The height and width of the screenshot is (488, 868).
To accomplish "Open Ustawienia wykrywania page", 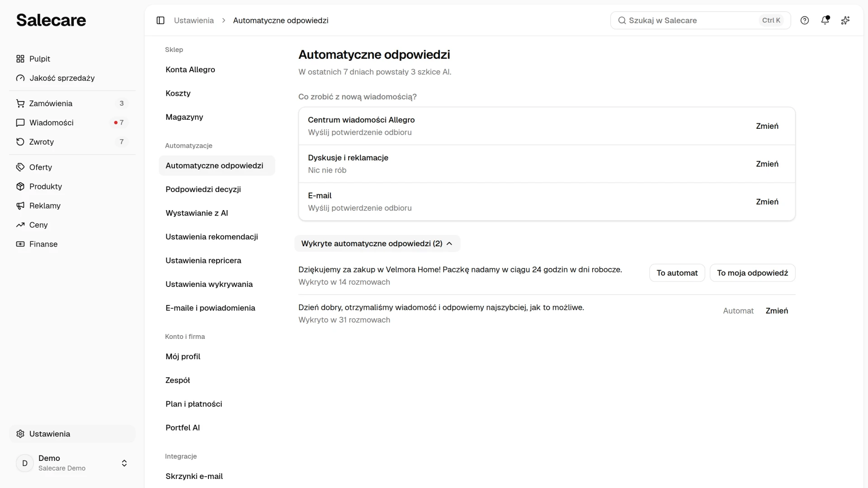I will [x=217, y=284].
